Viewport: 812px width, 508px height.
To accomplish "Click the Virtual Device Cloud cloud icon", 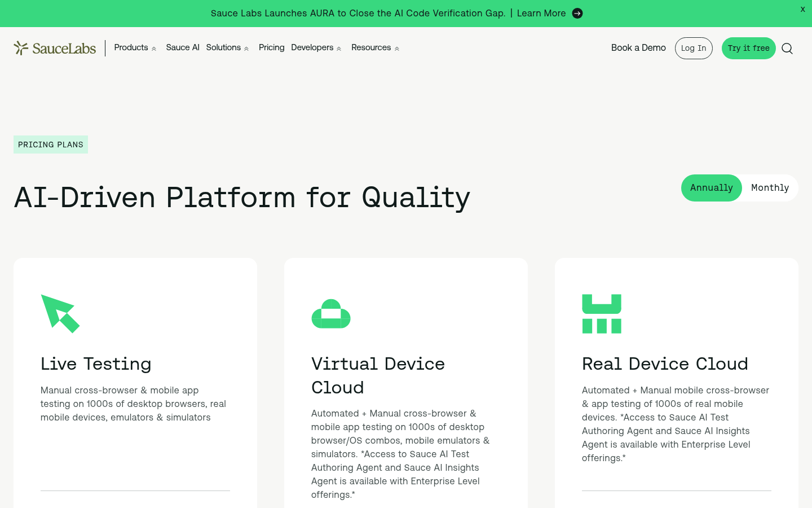I will tap(331, 314).
